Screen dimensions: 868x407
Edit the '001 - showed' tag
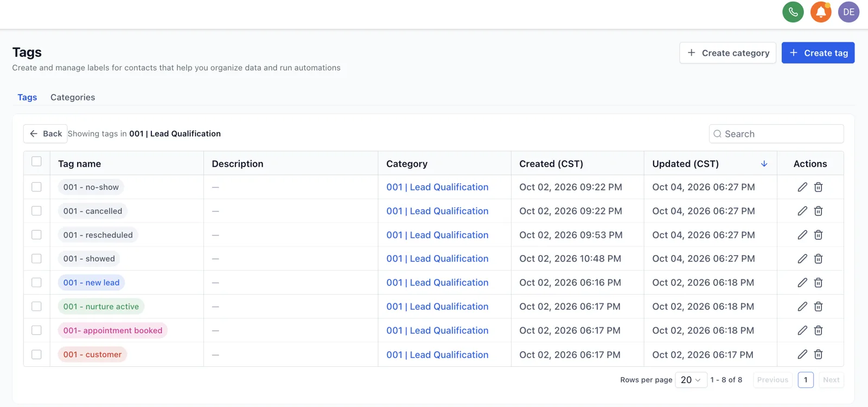click(802, 259)
